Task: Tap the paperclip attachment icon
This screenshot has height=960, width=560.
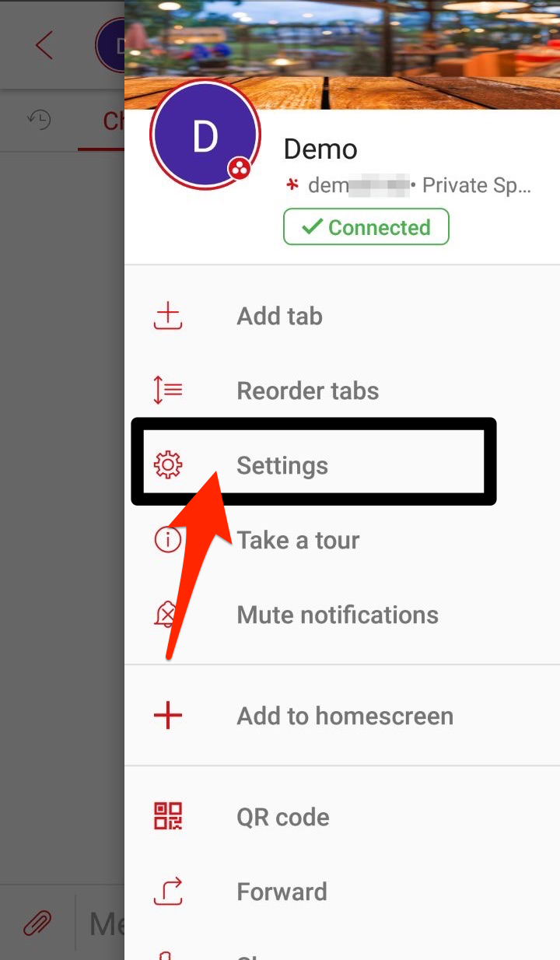Action: [37, 924]
